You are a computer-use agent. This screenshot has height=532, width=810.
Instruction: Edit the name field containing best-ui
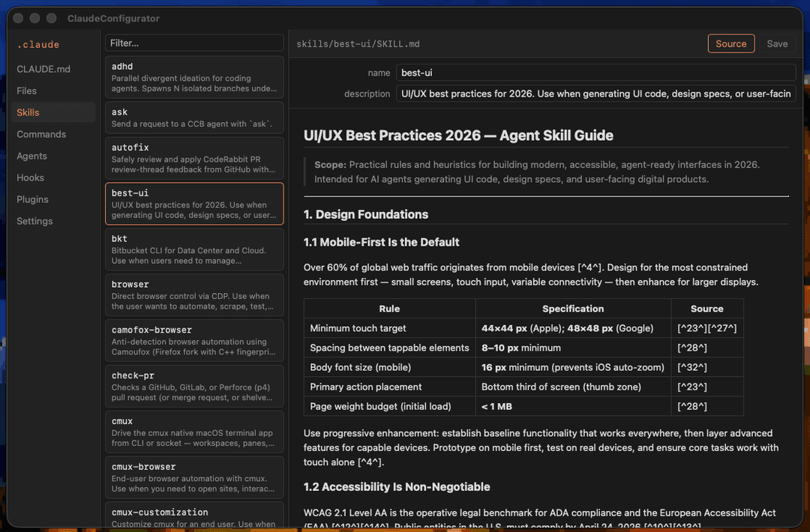595,73
